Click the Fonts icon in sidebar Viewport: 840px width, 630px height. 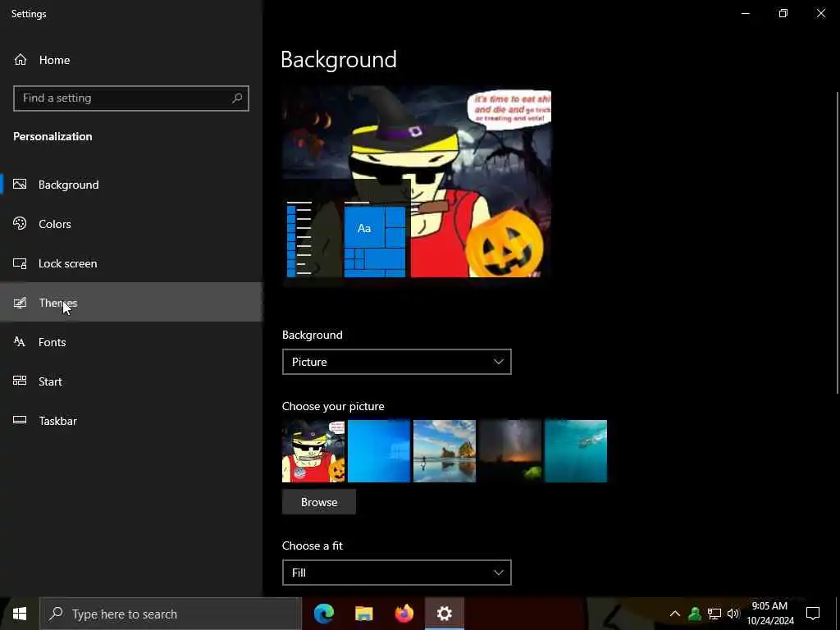coord(20,342)
